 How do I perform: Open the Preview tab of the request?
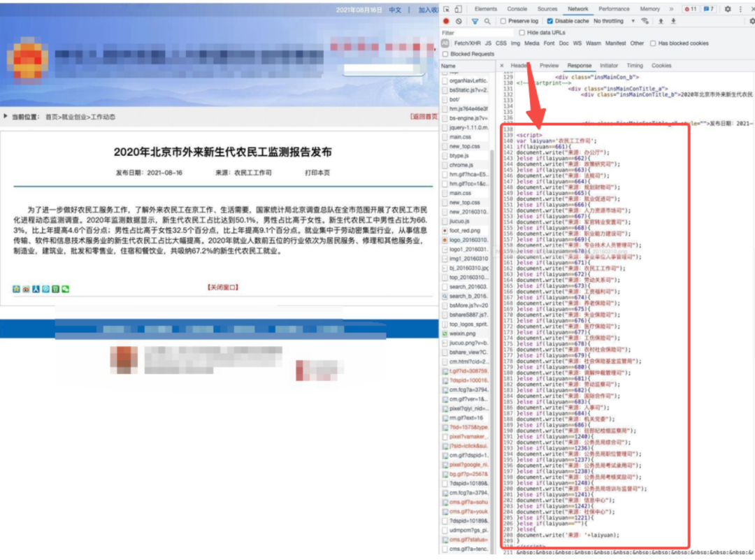click(549, 66)
